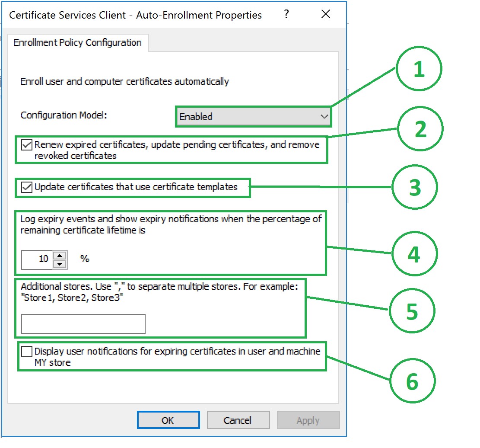Click the green circle labeled 1
Image resolution: width=480 pixels, height=448 pixels.
click(419, 70)
